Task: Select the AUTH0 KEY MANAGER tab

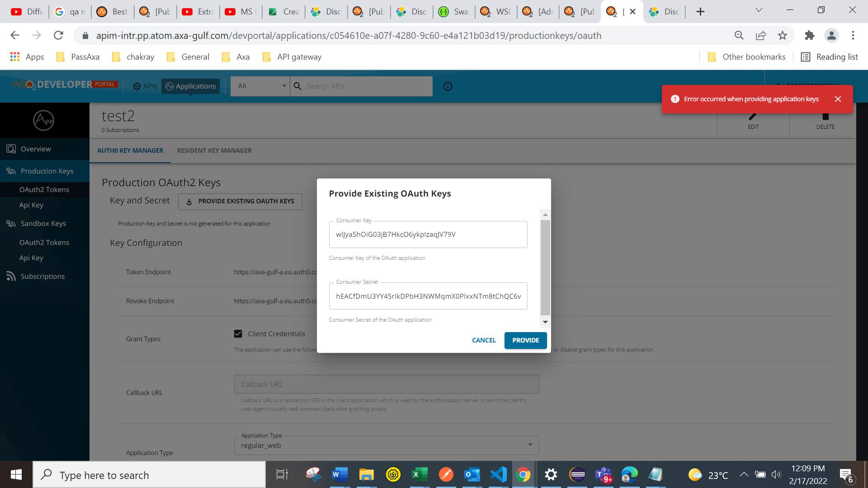Action: (130, 150)
